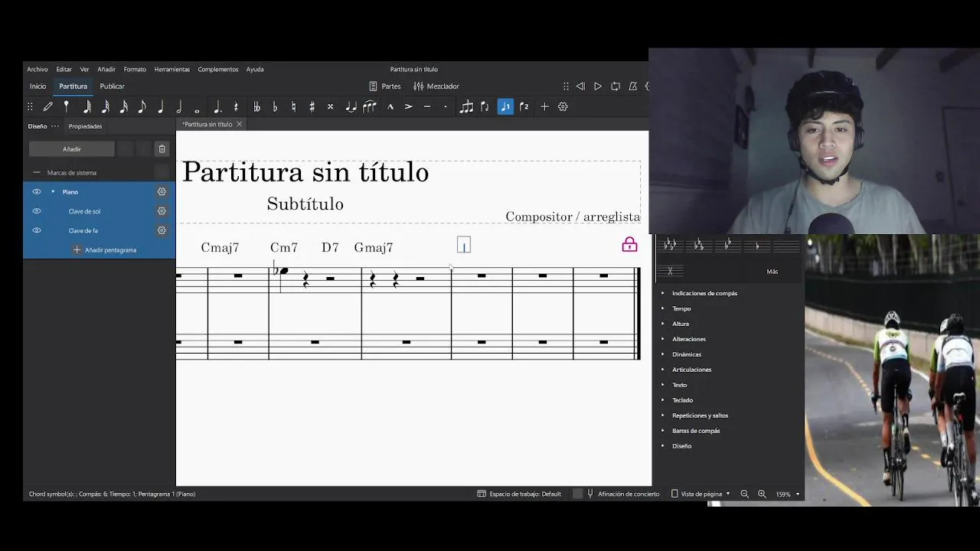Open the Añadir menu in menu bar

tap(106, 70)
